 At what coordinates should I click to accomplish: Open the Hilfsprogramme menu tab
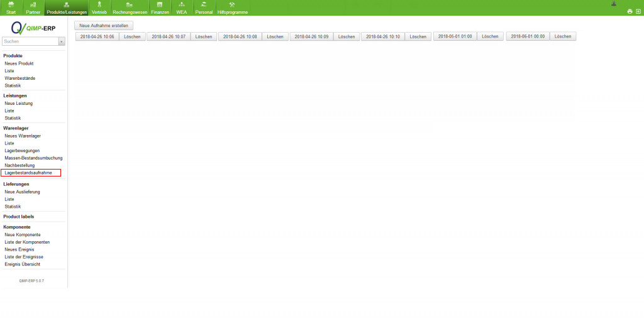click(233, 8)
